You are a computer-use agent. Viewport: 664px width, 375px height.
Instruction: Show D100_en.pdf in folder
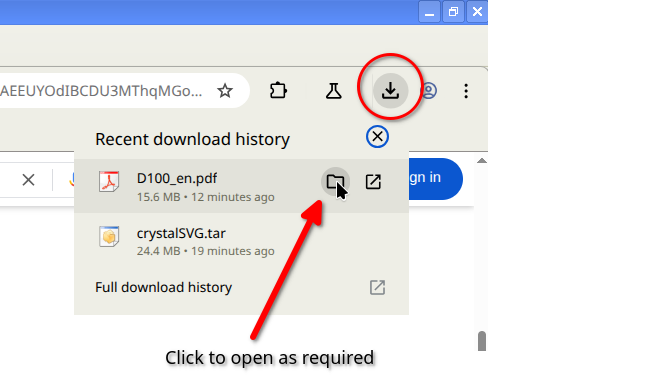335,182
